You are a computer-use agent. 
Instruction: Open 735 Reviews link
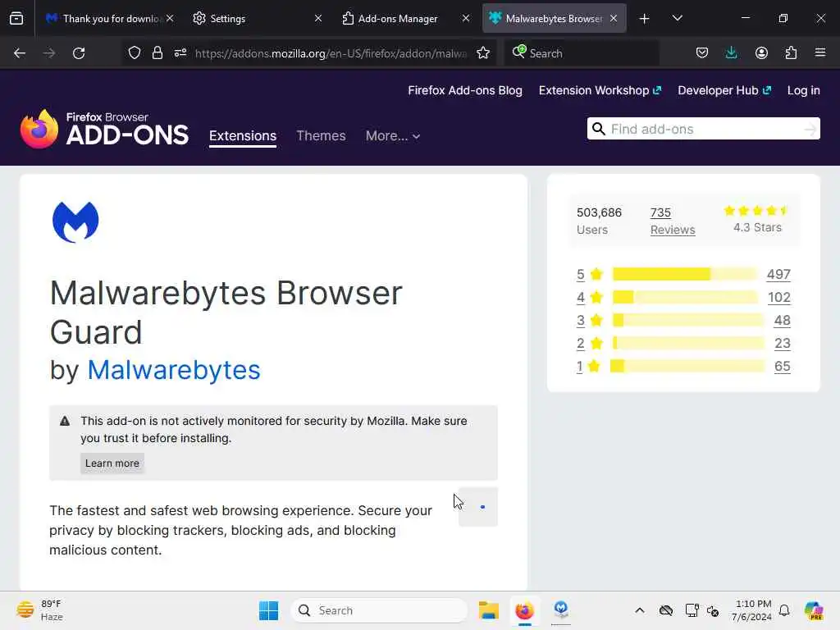click(673, 221)
